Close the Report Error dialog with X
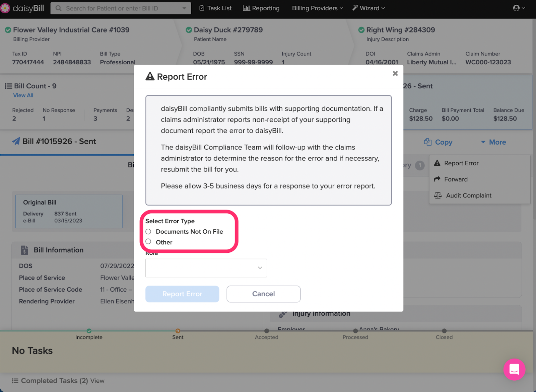This screenshot has height=392, width=536. click(395, 73)
